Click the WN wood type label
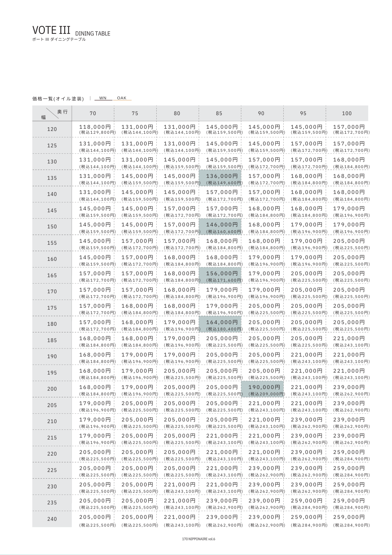 [x=103, y=98]
